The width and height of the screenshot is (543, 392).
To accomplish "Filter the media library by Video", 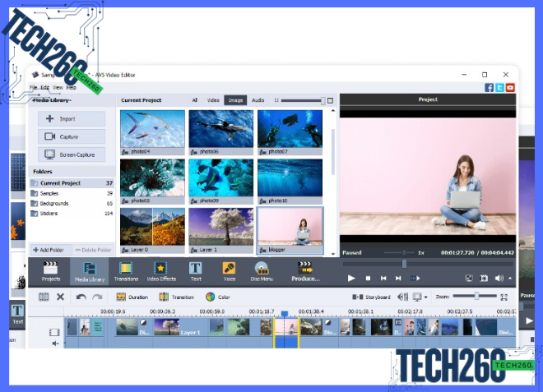I will (x=213, y=100).
